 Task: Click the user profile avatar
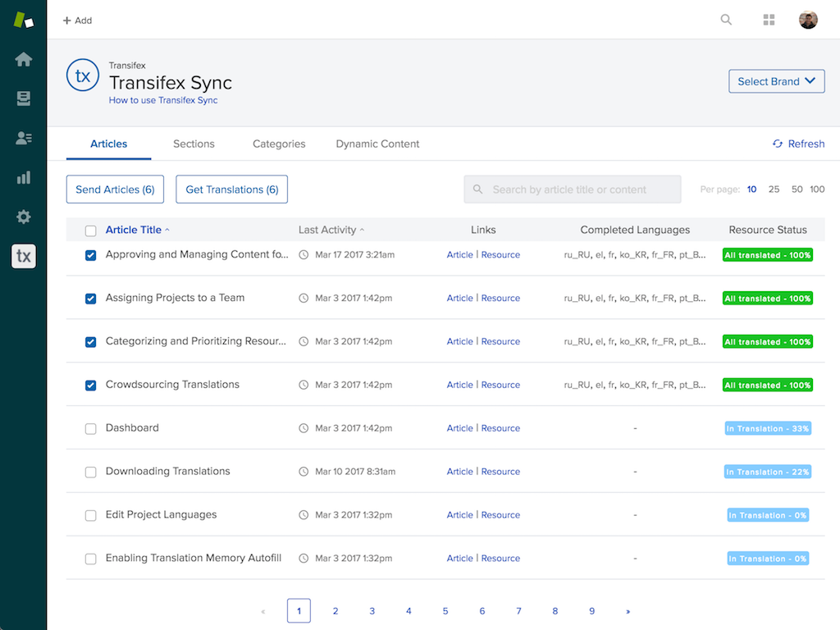(x=808, y=20)
